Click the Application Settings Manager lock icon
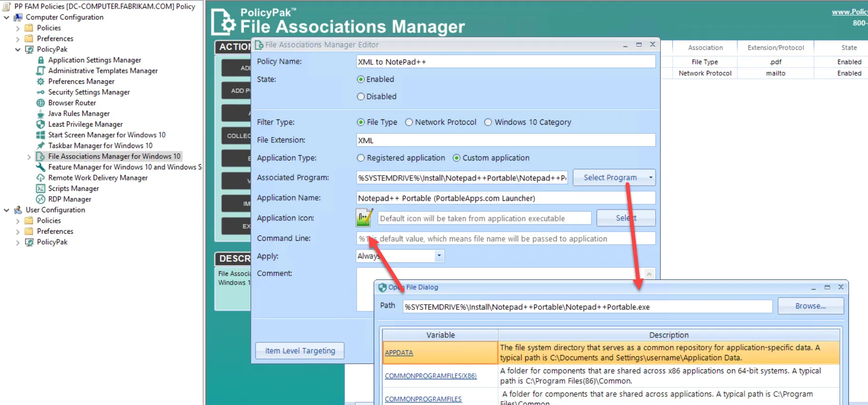This screenshot has height=405, width=868. point(41,60)
